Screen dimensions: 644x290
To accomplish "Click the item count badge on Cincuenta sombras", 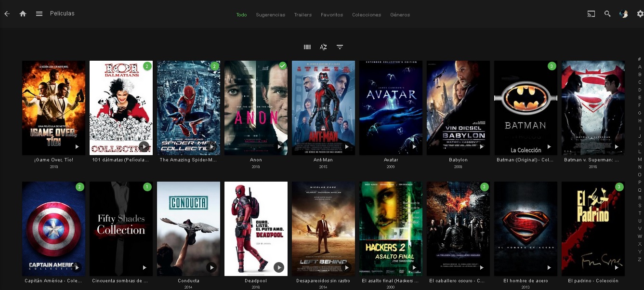I will [147, 187].
